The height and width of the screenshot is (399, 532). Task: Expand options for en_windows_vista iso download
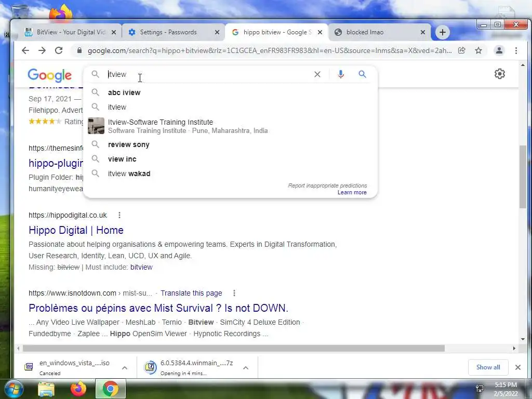click(125, 368)
